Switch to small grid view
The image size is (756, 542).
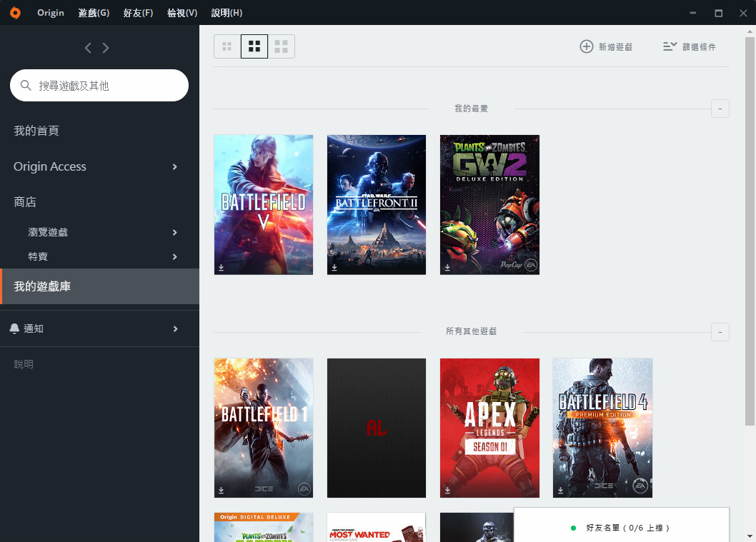click(x=227, y=46)
